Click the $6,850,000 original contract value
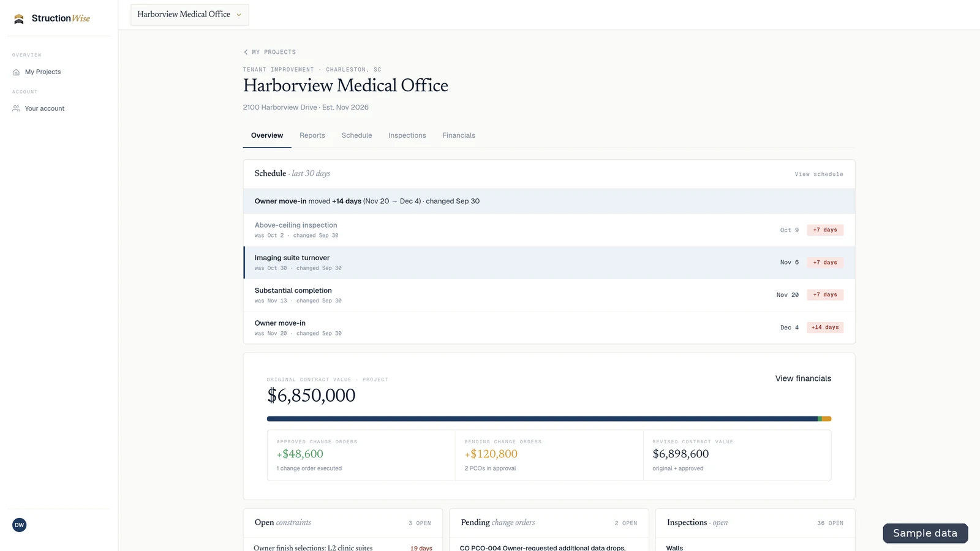The height and width of the screenshot is (551, 980). click(x=311, y=395)
